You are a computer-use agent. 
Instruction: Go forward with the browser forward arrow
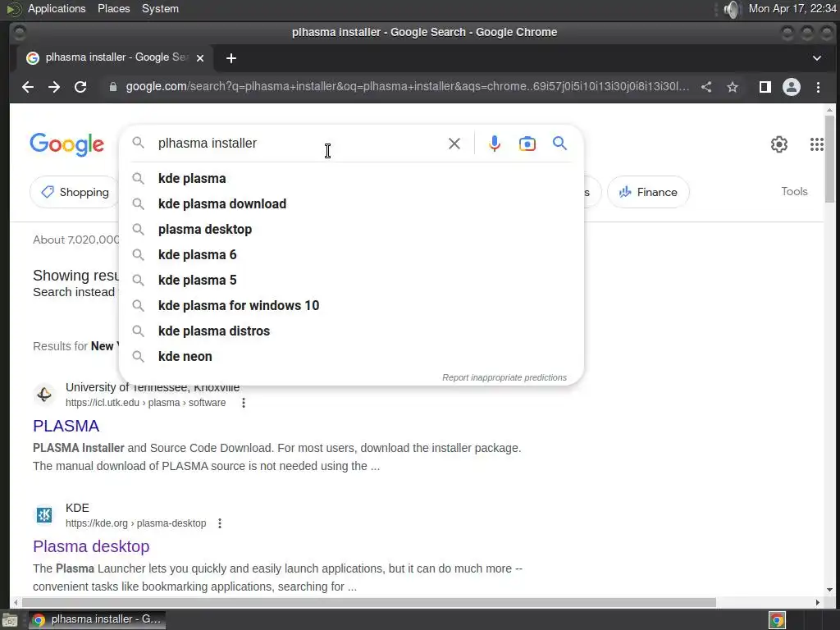point(54,87)
